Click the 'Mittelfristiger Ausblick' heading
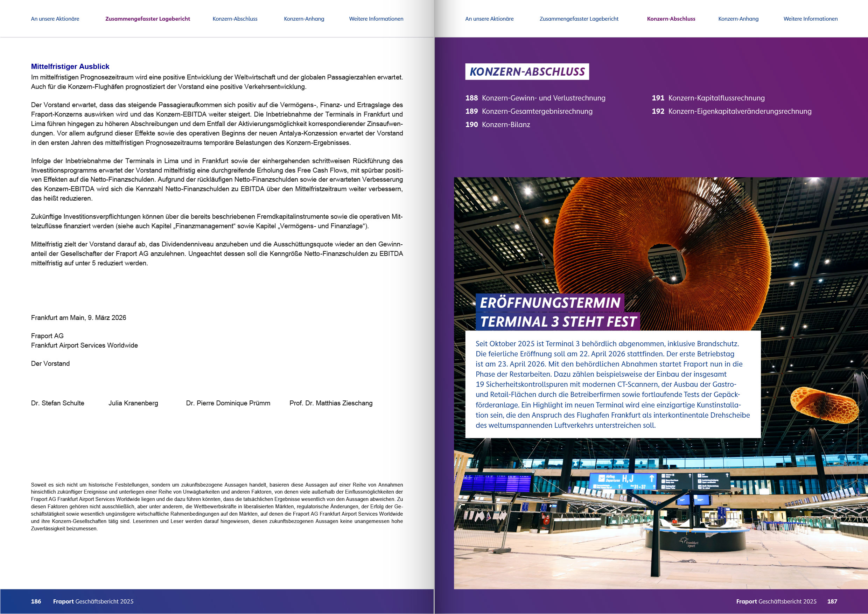The width and height of the screenshot is (868, 614). point(70,67)
